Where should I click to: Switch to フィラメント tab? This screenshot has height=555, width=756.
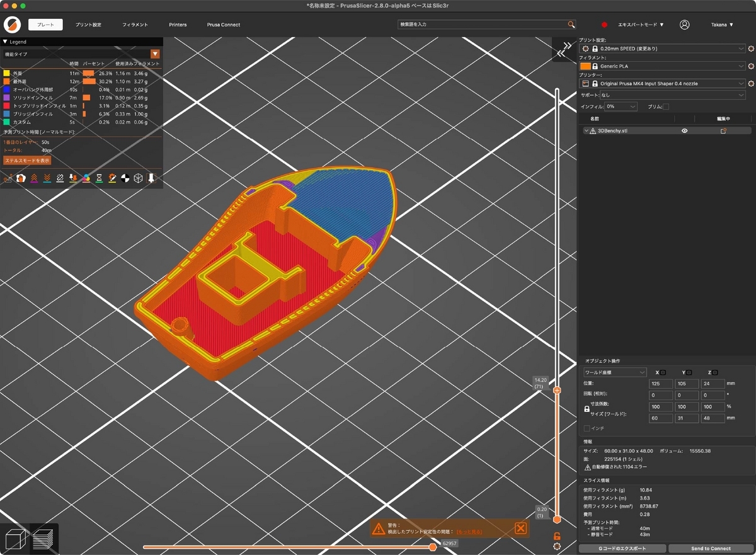pos(135,25)
